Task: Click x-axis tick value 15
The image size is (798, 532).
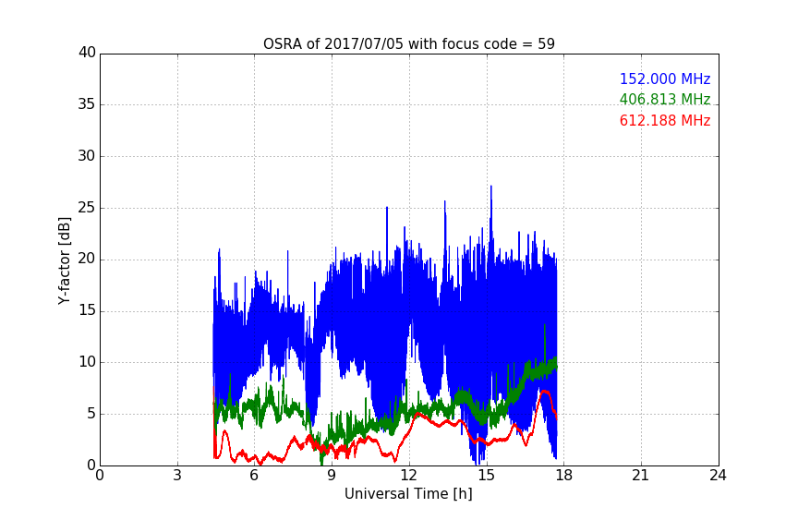Action: click(487, 476)
